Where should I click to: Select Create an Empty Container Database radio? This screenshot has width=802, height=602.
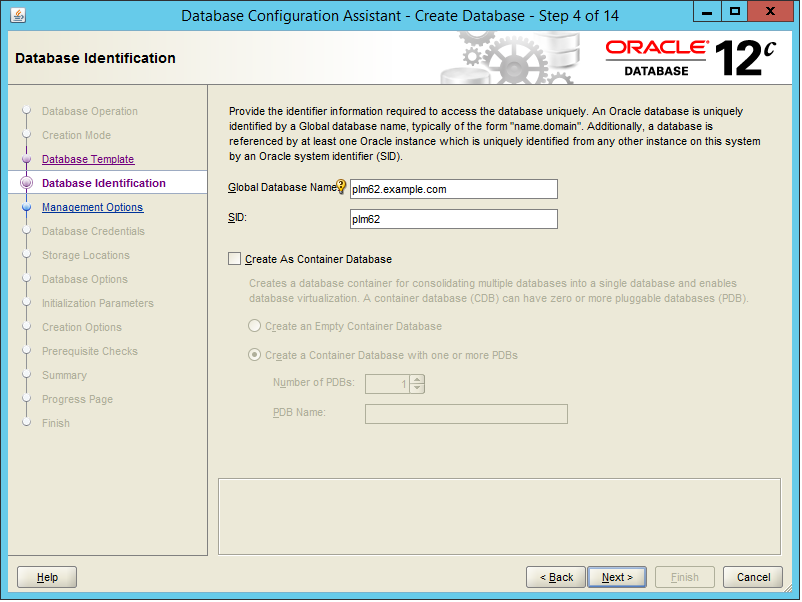coord(254,326)
